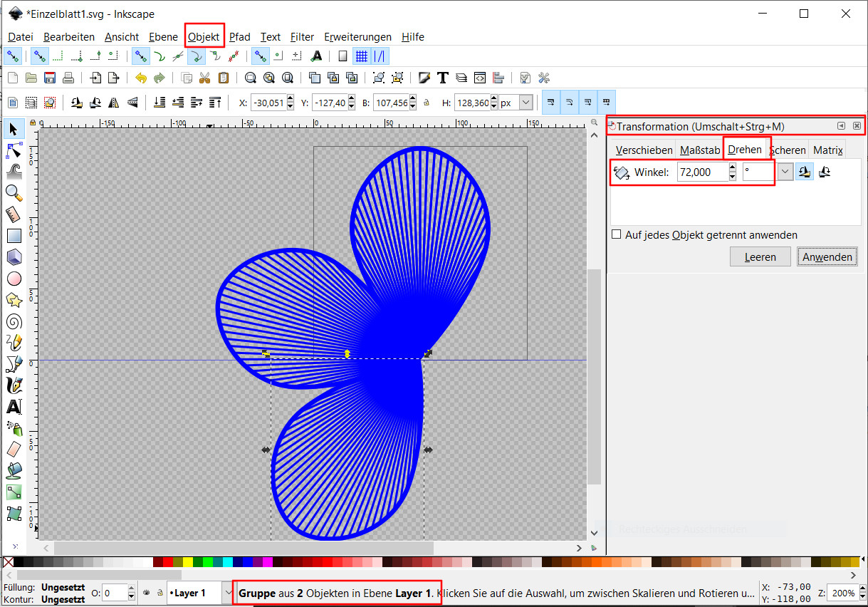Choose the Node editing tool

point(14,150)
